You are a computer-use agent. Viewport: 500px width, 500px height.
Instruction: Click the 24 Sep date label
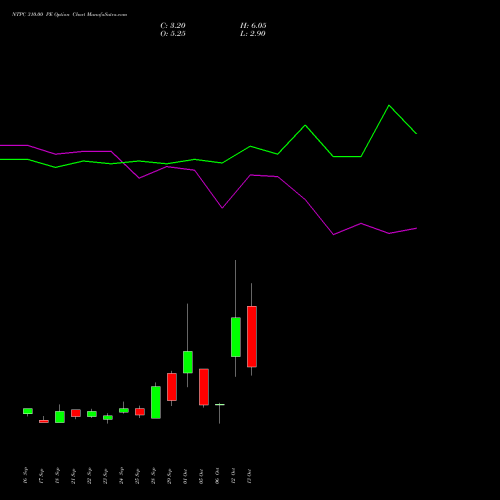coord(121,475)
